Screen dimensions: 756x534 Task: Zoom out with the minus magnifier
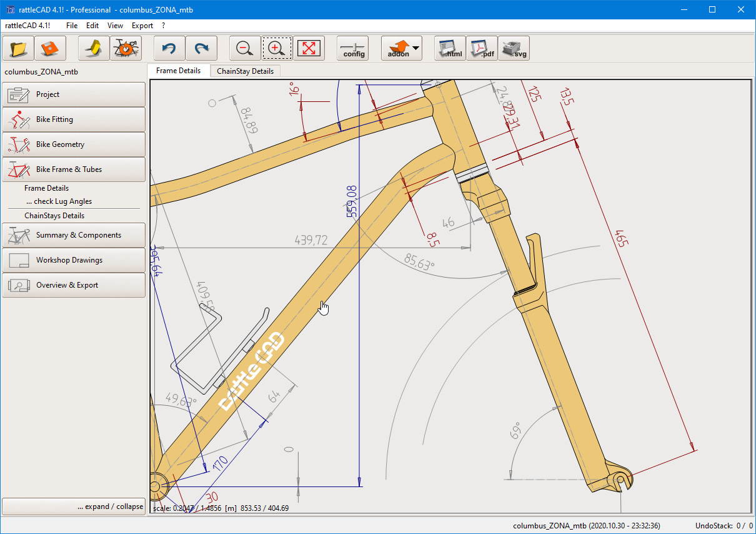[245, 48]
